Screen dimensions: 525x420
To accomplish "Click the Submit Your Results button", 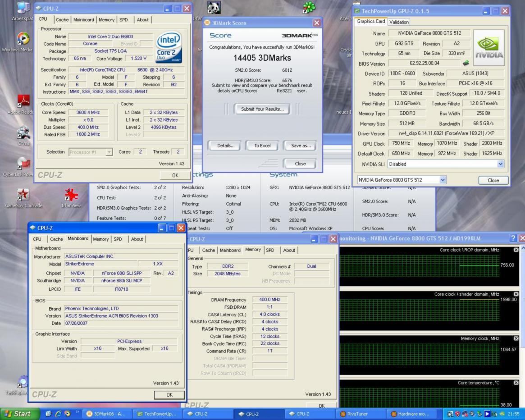I will click(262, 109).
